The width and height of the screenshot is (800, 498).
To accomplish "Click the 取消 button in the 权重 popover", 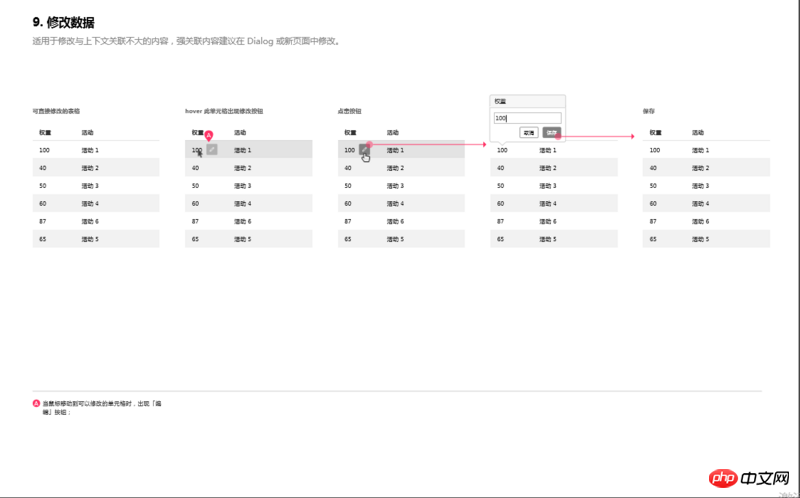I will pyautogui.click(x=529, y=133).
